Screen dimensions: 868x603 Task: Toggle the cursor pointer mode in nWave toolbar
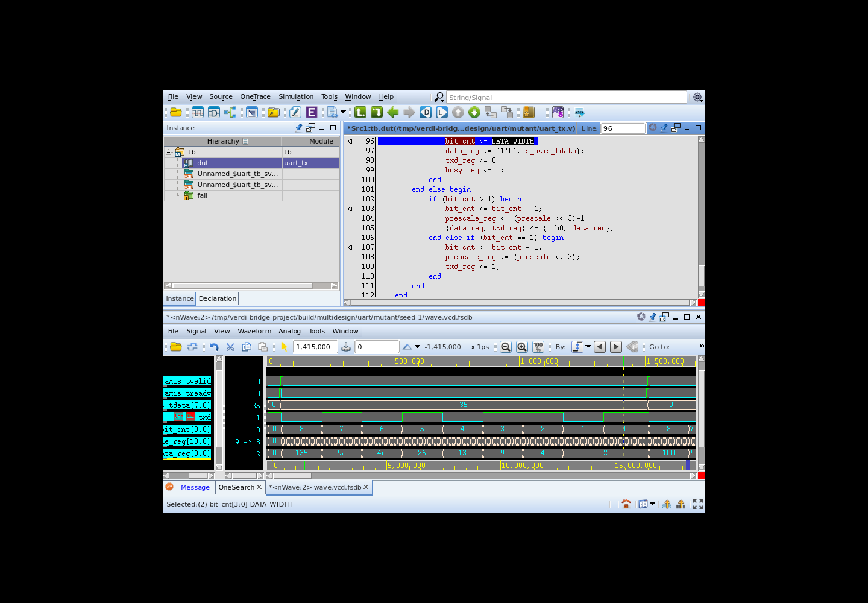click(285, 347)
